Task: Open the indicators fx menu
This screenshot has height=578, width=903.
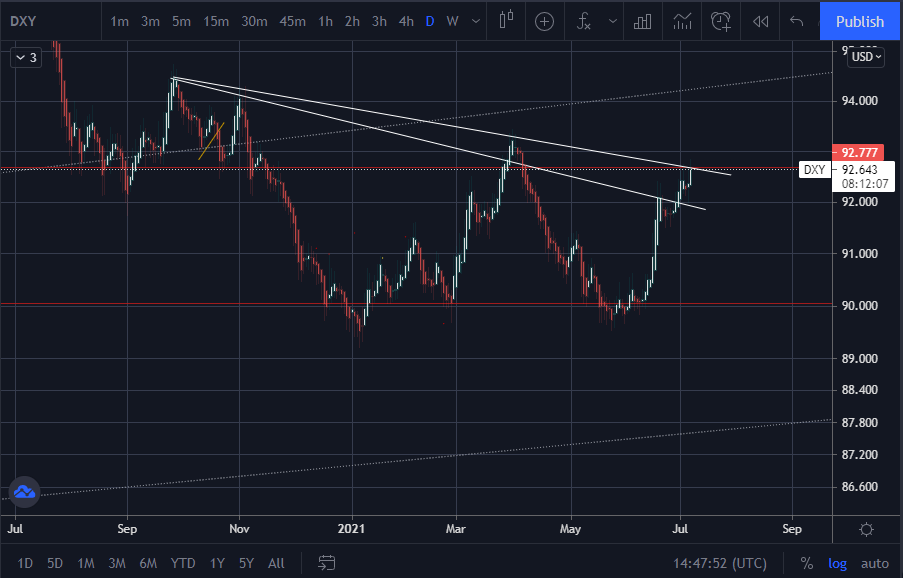Action: click(584, 21)
